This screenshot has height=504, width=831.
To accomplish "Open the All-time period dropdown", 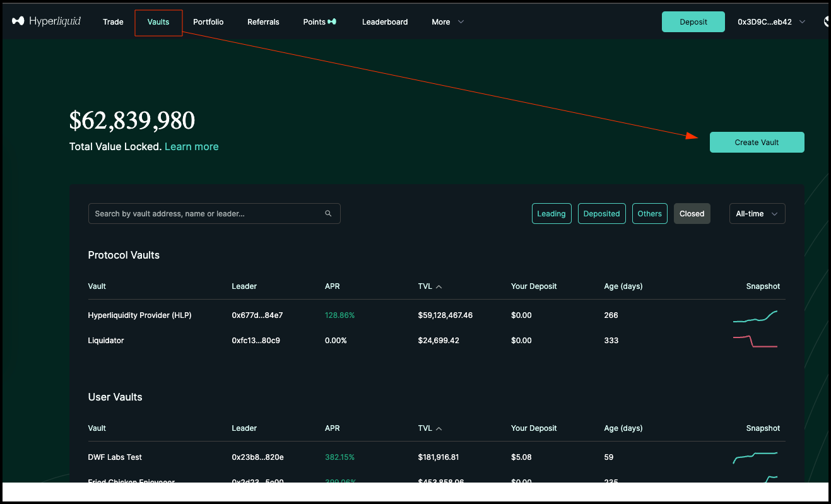I will pyautogui.click(x=757, y=214).
